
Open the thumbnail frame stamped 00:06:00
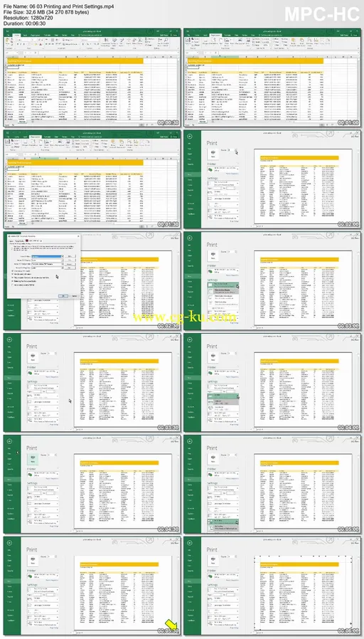point(272,586)
